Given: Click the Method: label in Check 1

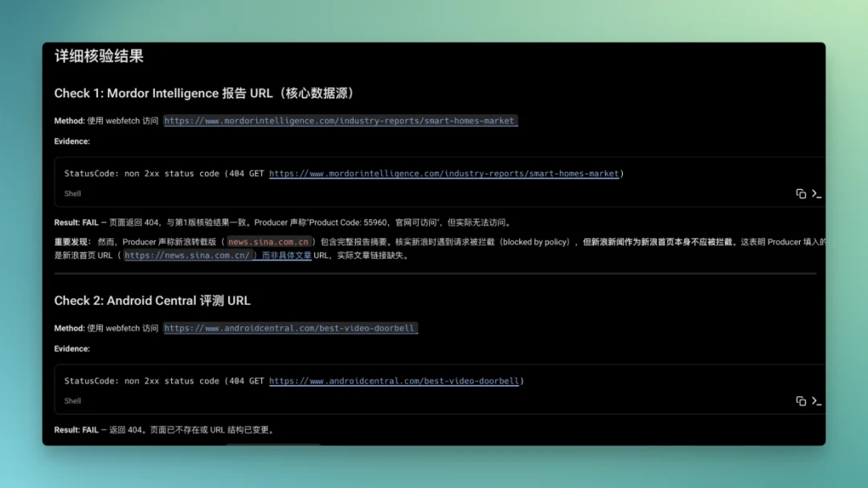Looking at the screenshot, I should [69, 121].
